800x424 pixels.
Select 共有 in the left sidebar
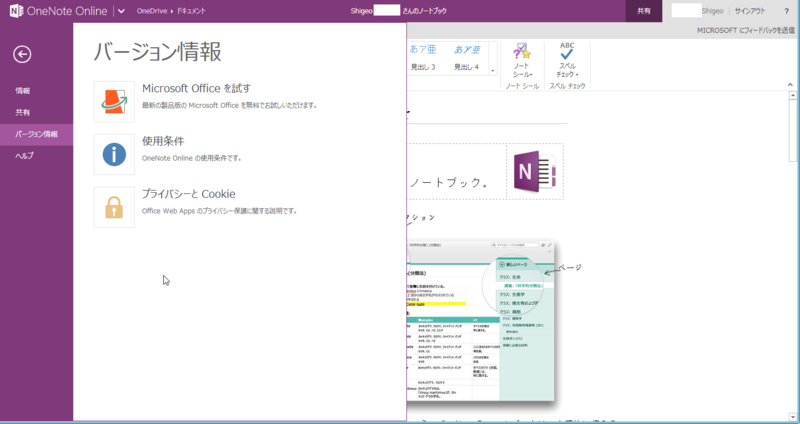pos(36,112)
